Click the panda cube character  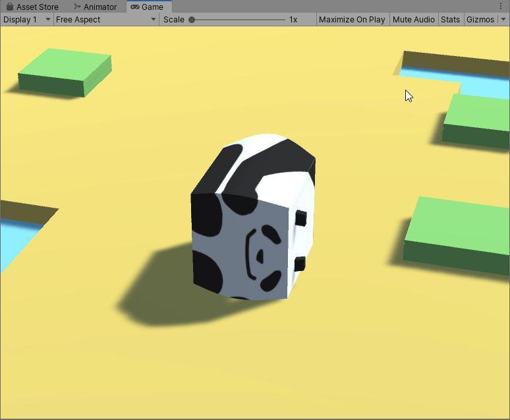[253, 216]
